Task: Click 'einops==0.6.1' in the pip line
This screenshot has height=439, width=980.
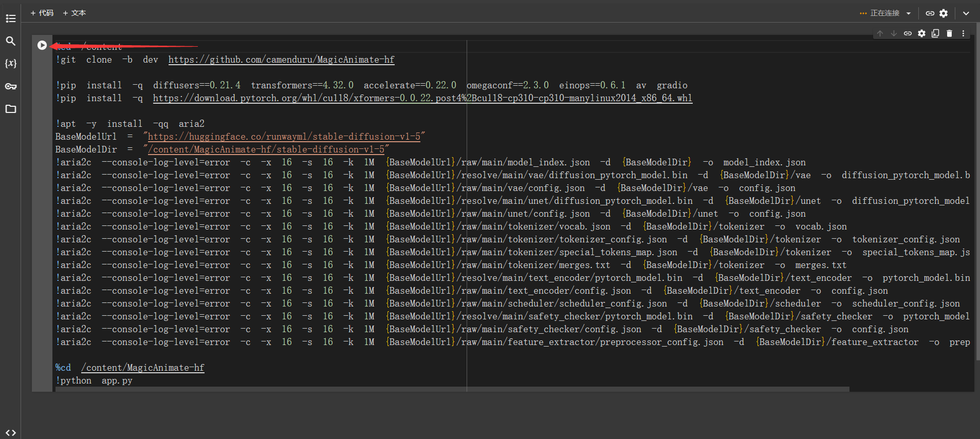Action: click(x=593, y=85)
